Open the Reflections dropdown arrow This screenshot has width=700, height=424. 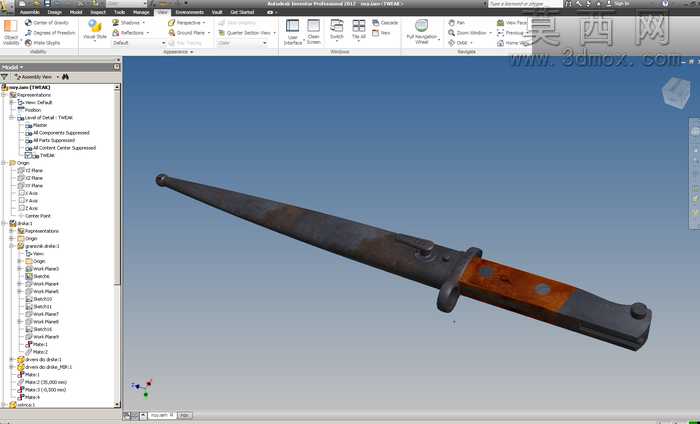coord(148,33)
